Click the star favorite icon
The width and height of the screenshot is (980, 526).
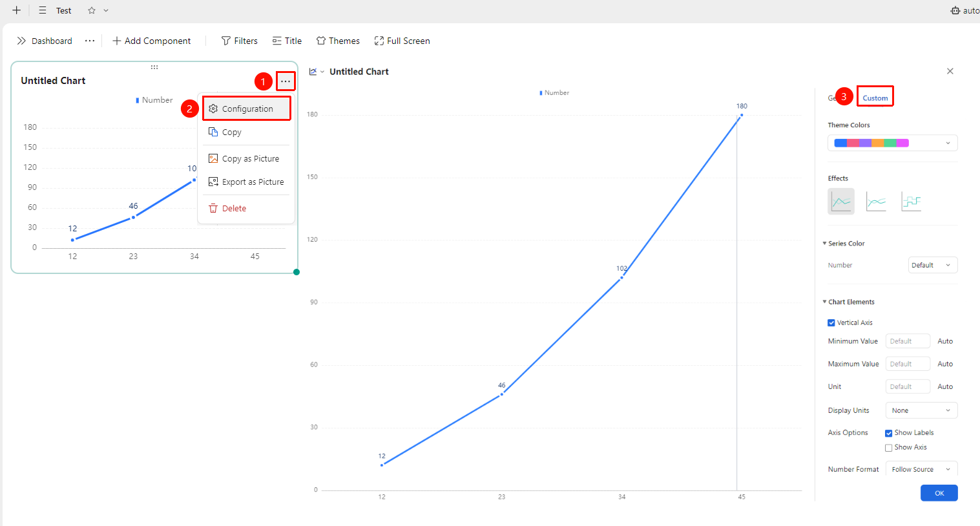[x=92, y=10]
